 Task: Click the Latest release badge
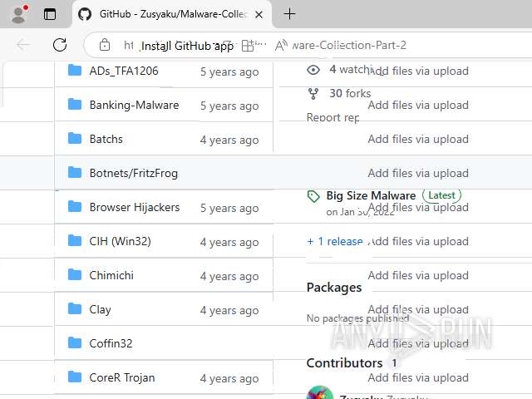tap(441, 195)
